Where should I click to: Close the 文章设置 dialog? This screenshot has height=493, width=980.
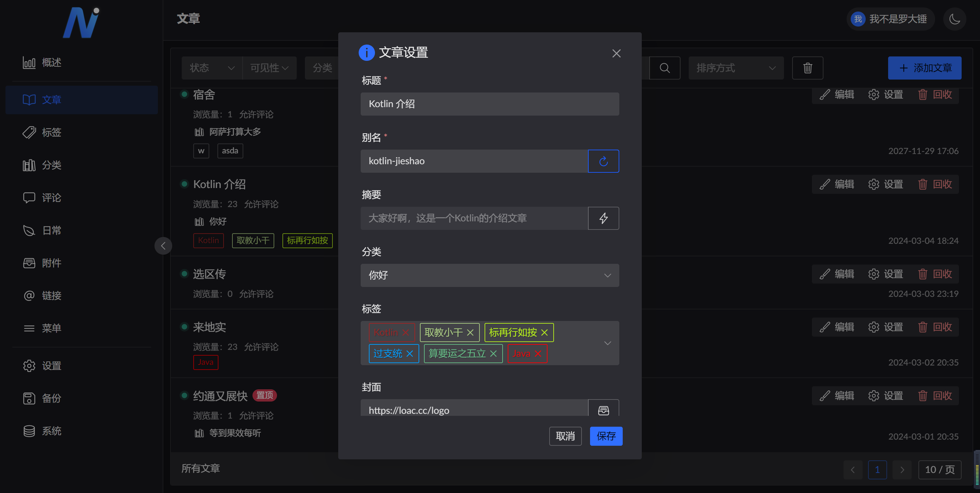tap(616, 54)
